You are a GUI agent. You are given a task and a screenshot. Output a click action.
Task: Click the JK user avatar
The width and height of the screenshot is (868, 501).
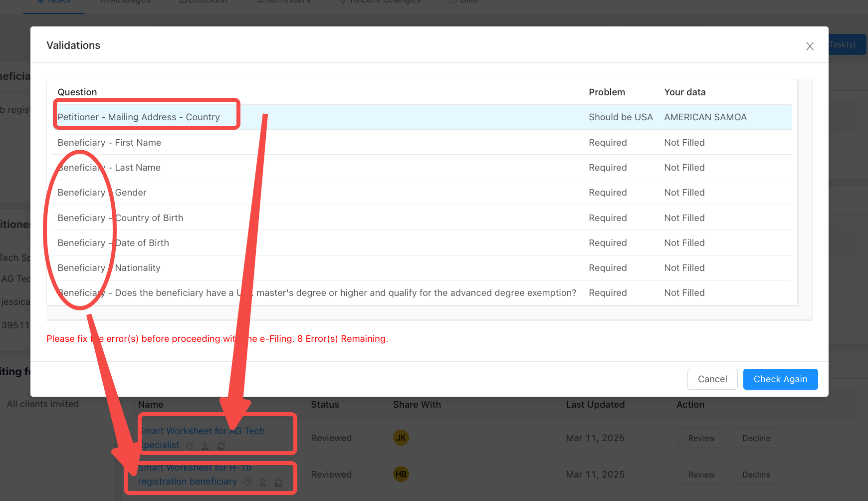(x=401, y=438)
